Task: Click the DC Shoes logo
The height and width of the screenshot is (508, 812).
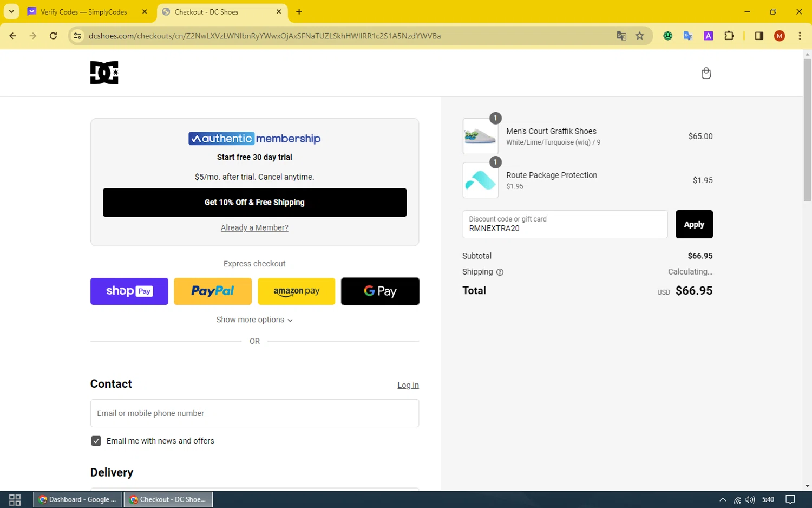Action: [x=104, y=73]
